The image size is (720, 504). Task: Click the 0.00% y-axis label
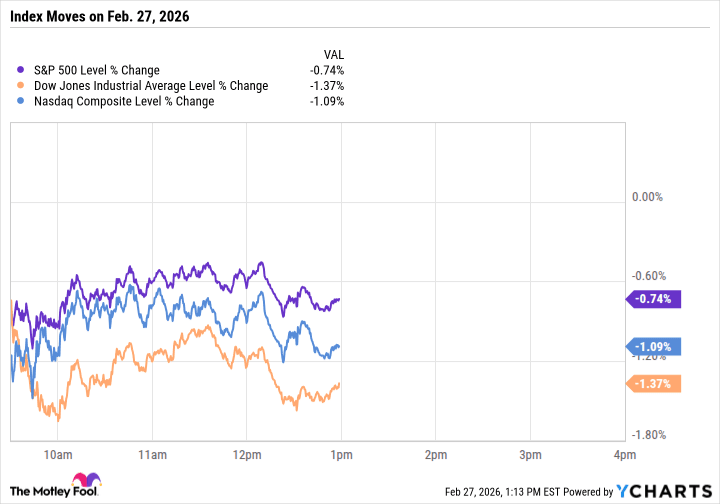click(x=647, y=197)
